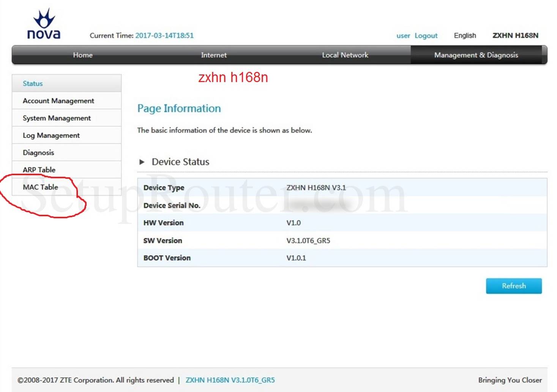Click the Logout link
Image resolution: width=557 pixels, height=392 pixels.
426,36
